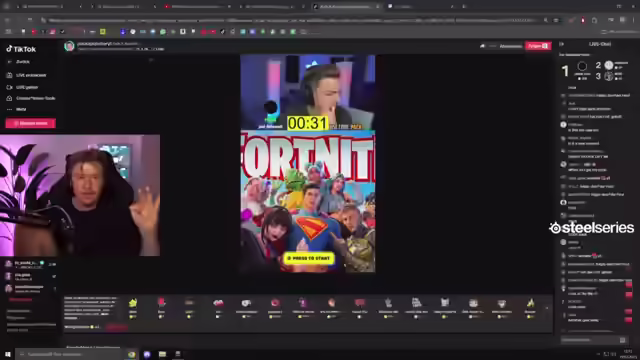Click the yellow PRESS TO START button in the video
Screen dimensions: 640x360
tap(309, 258)
